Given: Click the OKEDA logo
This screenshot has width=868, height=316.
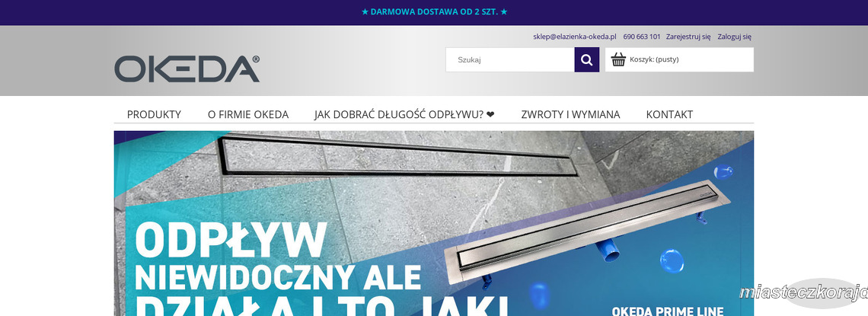Looking at the screenshot, I should [x=187, y=69].
